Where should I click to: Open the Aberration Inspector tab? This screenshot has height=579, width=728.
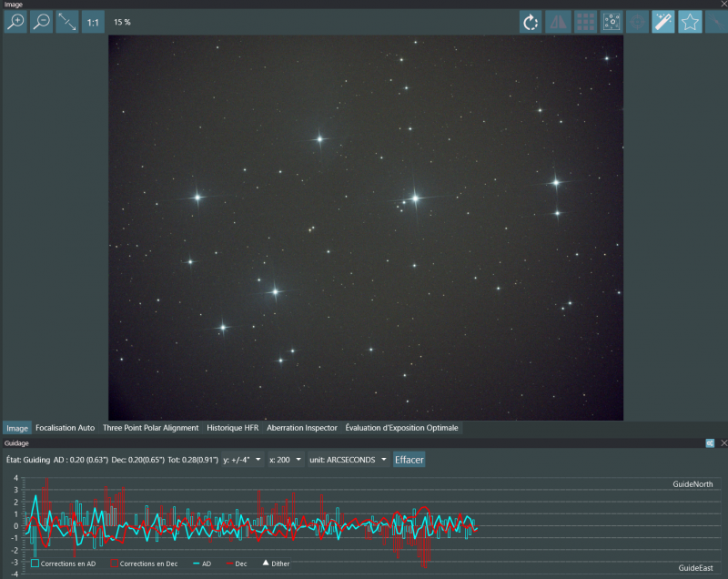click(302, 428)
